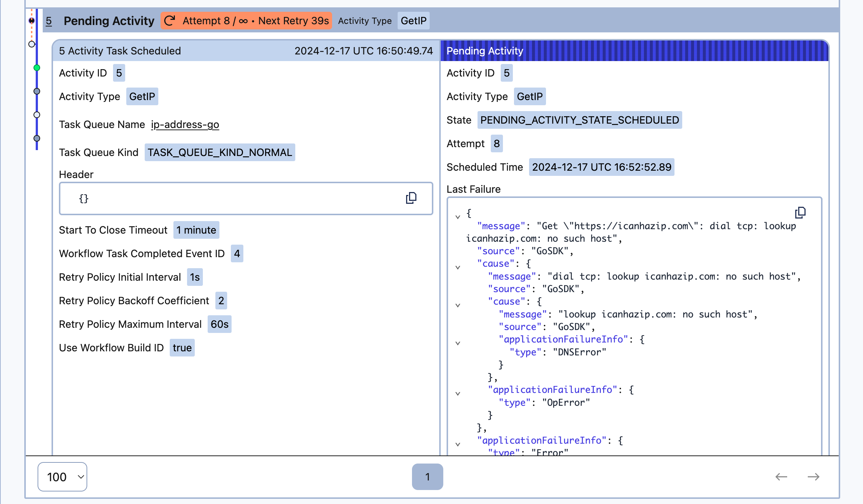
Task: Click the left pagination arrow
Action: 781,477
